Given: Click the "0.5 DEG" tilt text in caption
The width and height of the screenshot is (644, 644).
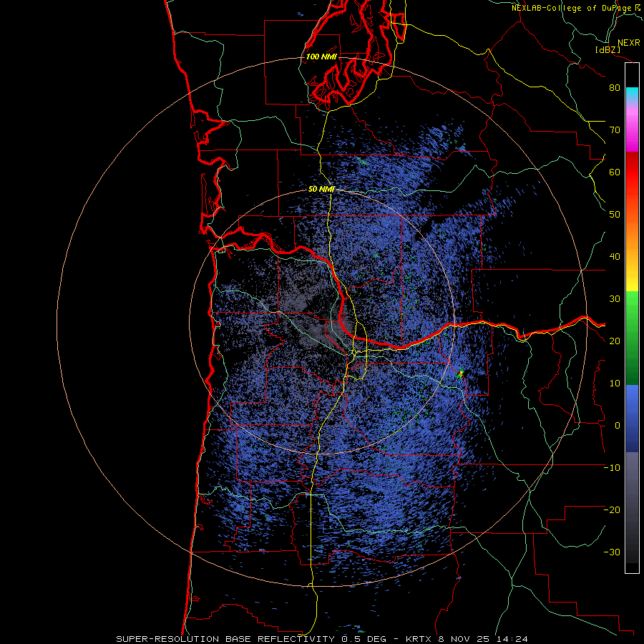Looking at the screenshot, I should [364, 639].
